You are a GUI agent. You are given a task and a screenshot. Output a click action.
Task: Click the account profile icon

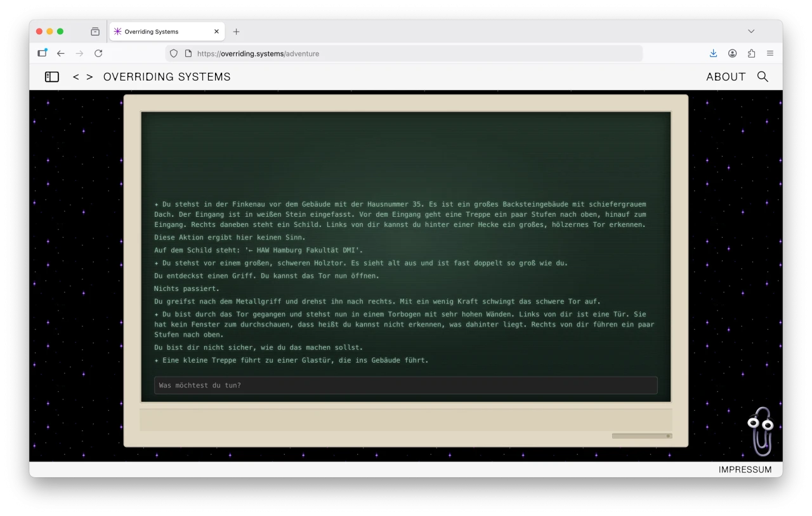(733, 53)
